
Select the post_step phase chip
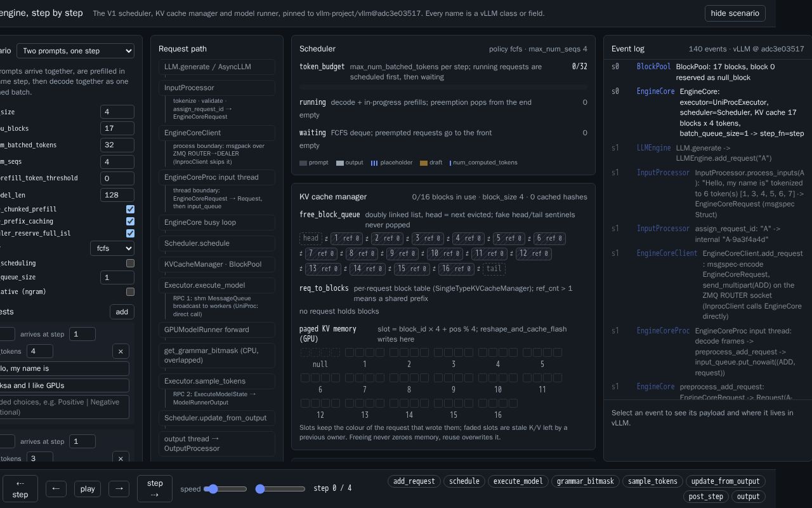706,497
